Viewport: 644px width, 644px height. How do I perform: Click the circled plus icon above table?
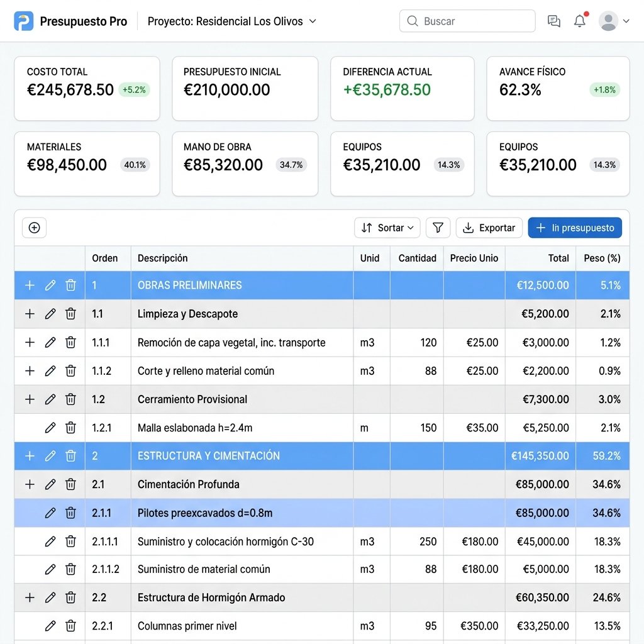tap(34, 228)
